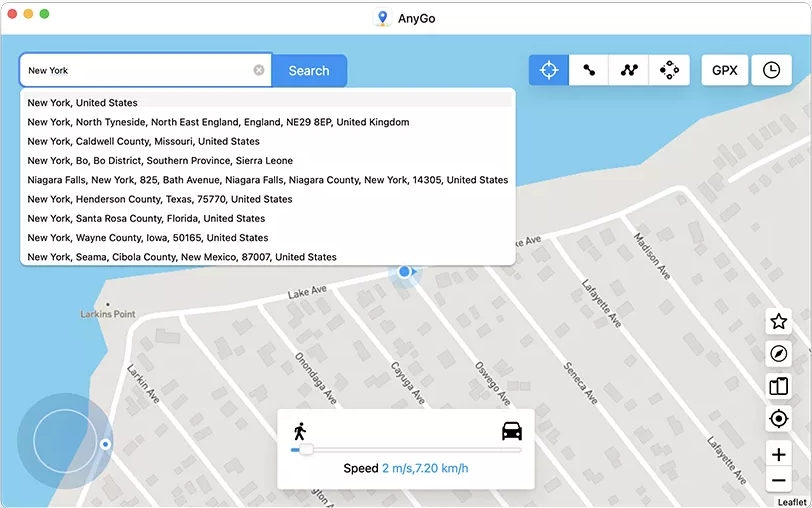This screenshot has height=508, width=812.
Task: Select New York, Seama, Cibola County suggestion
Action: click(x=268, y=257)
